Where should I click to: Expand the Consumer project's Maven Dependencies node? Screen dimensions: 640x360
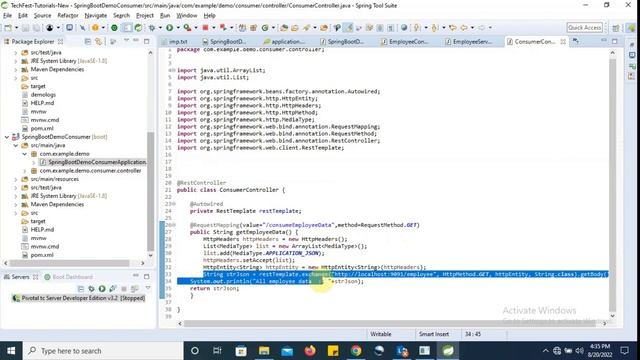(16, 204)
